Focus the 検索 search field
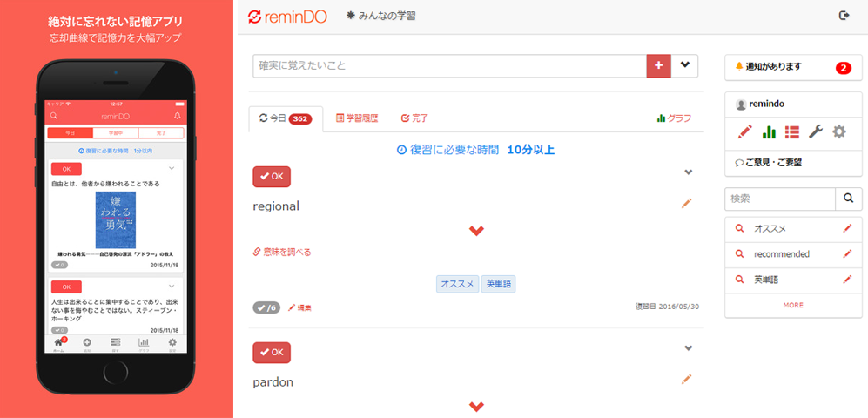The width and height of the screenshot is (868, 418). click(x=780, y=199)
